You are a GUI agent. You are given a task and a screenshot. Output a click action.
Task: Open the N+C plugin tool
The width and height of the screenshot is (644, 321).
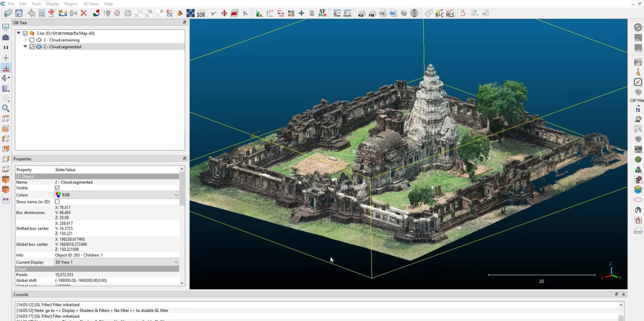tap(439, 14)
